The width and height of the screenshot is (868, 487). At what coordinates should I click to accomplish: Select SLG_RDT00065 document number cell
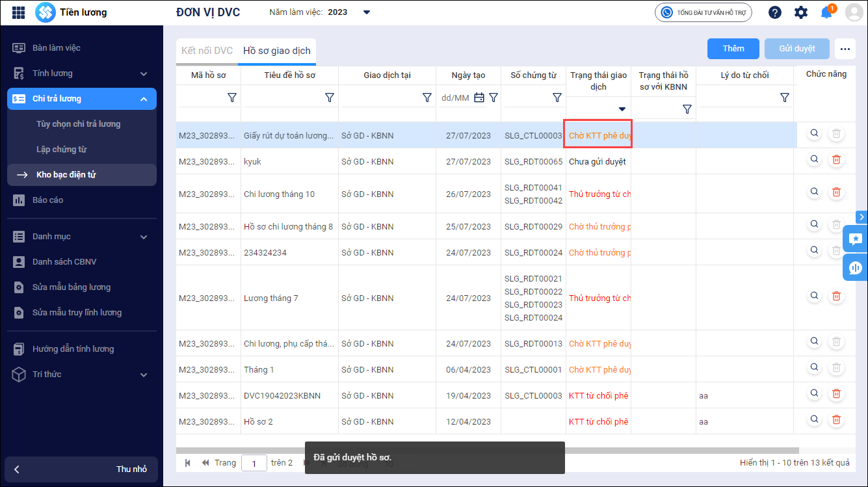point(533,161)
